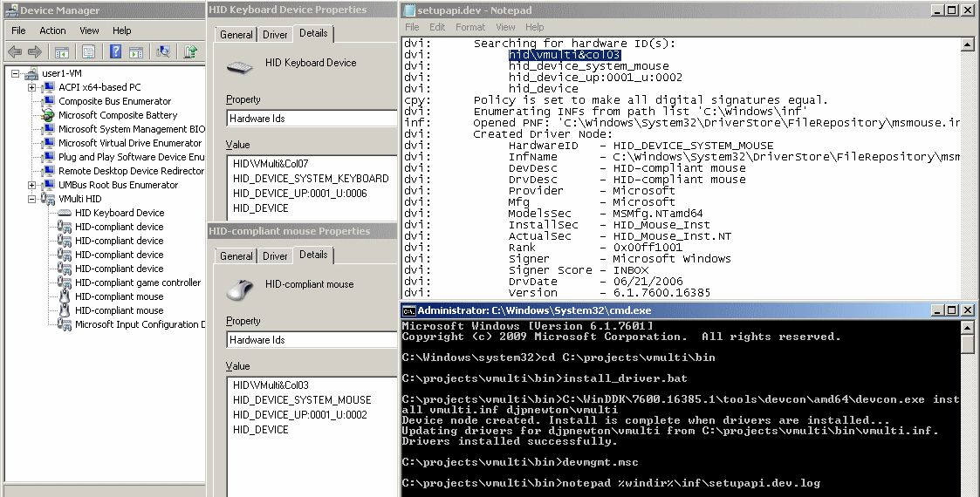Toggle Show/Hide Action Pane toolbar icon
Viewport: 980px width, 497px height.
135,51
